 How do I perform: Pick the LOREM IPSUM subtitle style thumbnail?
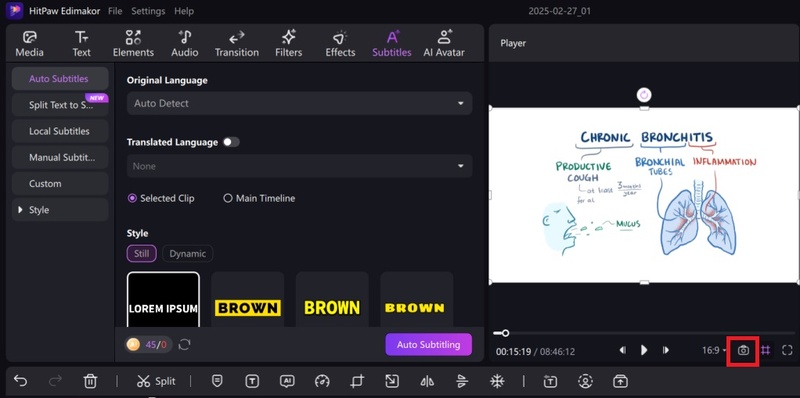[x=163, y=300]
